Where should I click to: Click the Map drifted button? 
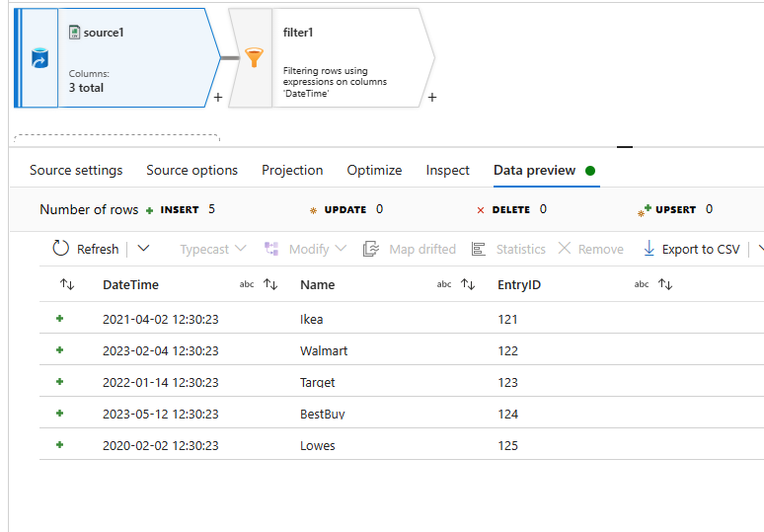(410, 249)
